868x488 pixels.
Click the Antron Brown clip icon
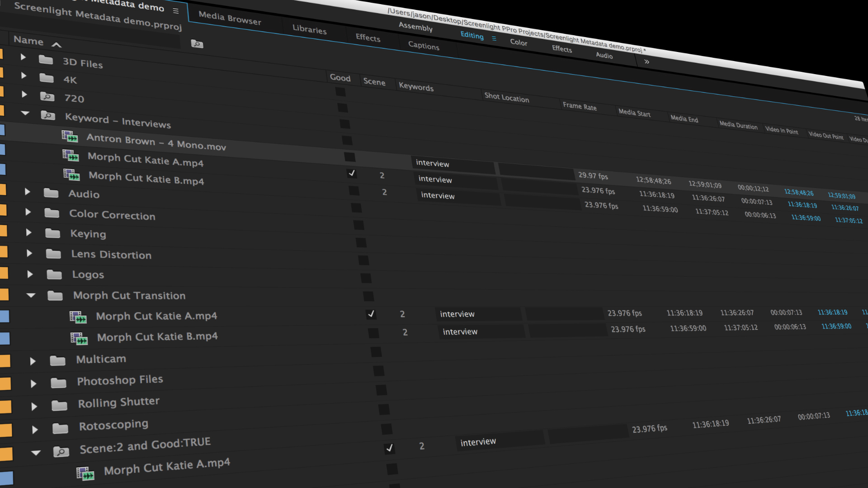70,136
